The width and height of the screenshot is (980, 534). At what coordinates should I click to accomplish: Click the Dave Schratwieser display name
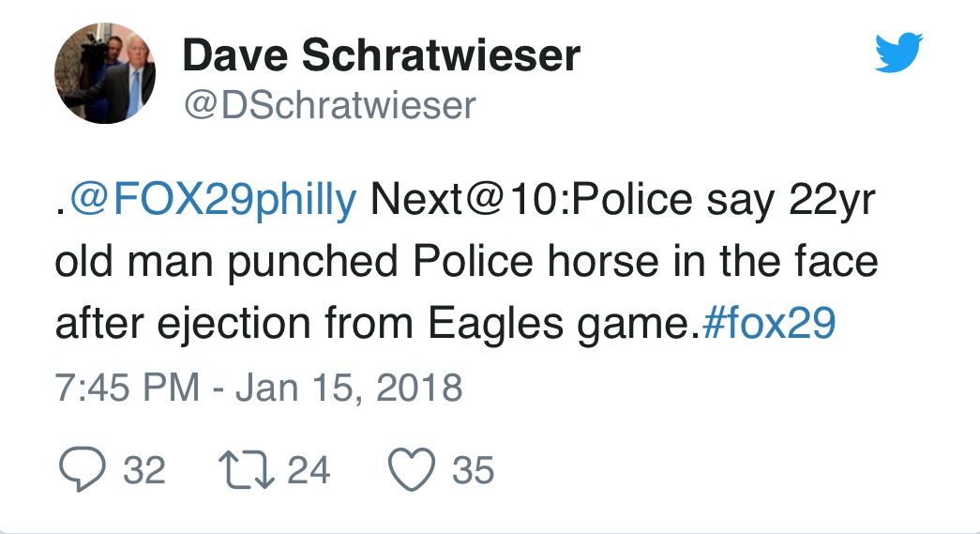click(381, 56)
